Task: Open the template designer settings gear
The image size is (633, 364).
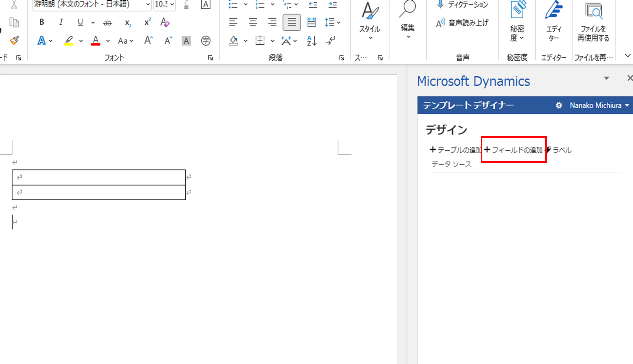Action: pos(559,105)
